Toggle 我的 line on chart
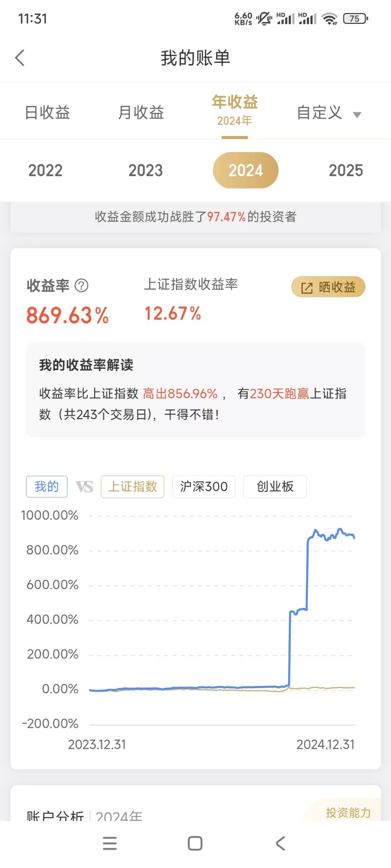The width and height of the screenshot is (391, 868). [x=47, y=487]
